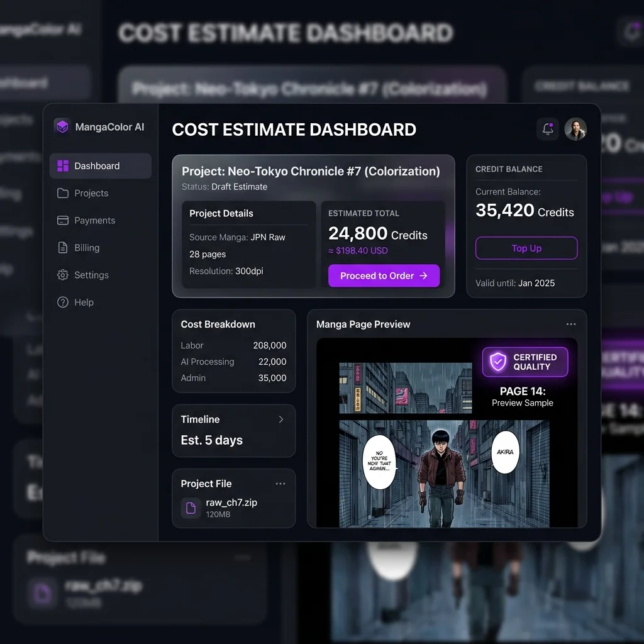Click the Cost Breakdown heading

(x=218, y=325)
